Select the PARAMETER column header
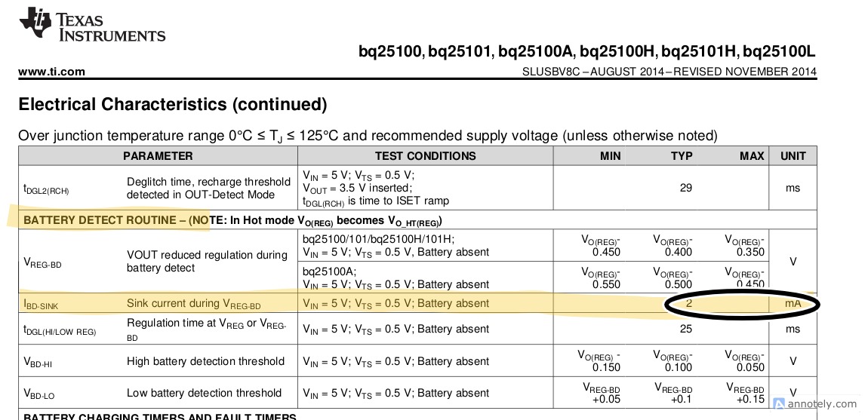The width and height of the screenshot is (868, 420). click(x=158, y=156)
